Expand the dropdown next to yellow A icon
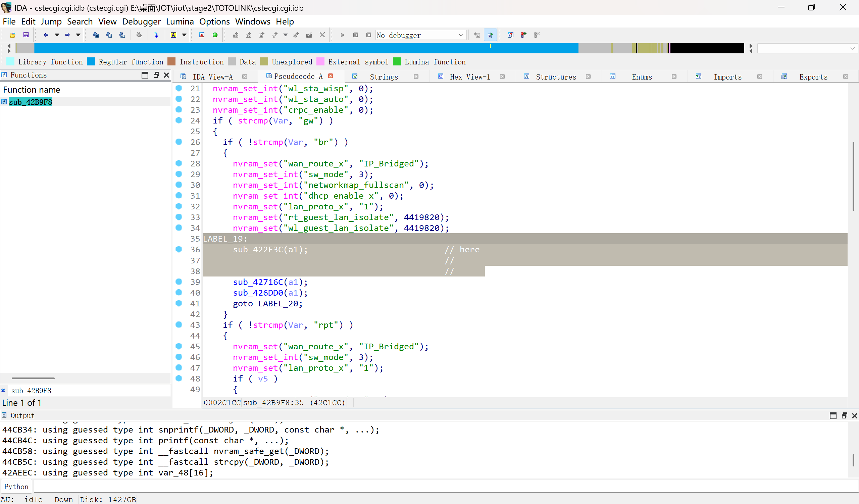 coord(184,35)
